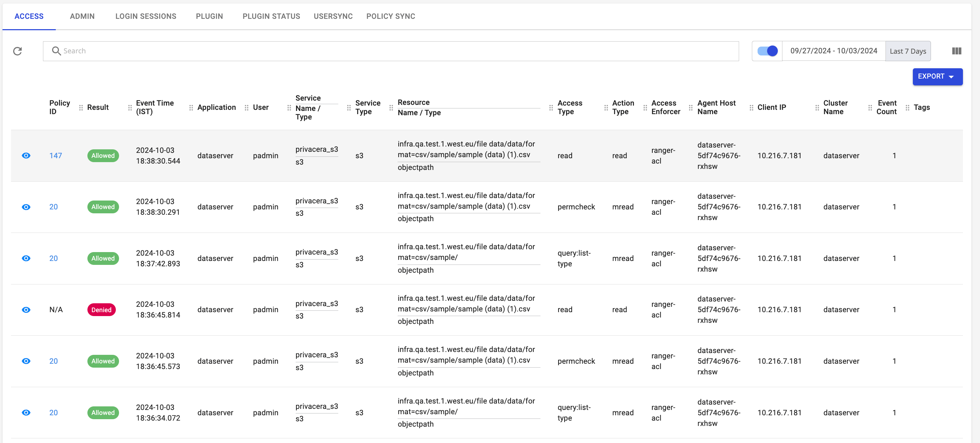Click the grid/columns layout icon

(957, 51)
